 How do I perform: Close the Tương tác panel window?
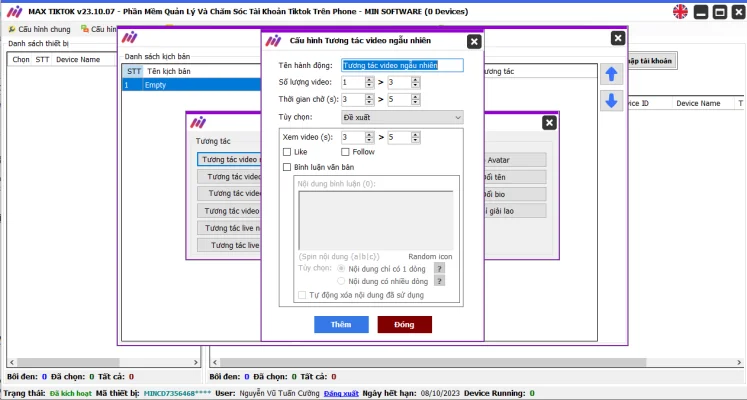pos(548,122)
